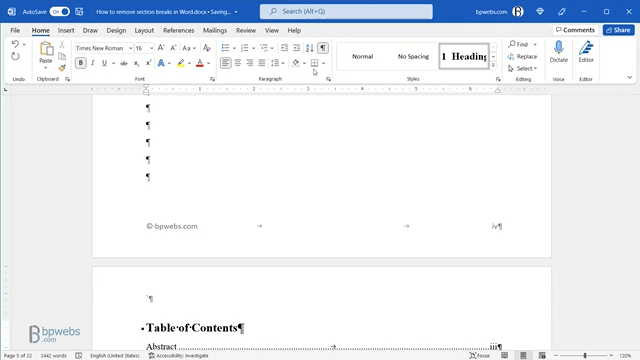Start Dictate microphone

coord(558,48)
